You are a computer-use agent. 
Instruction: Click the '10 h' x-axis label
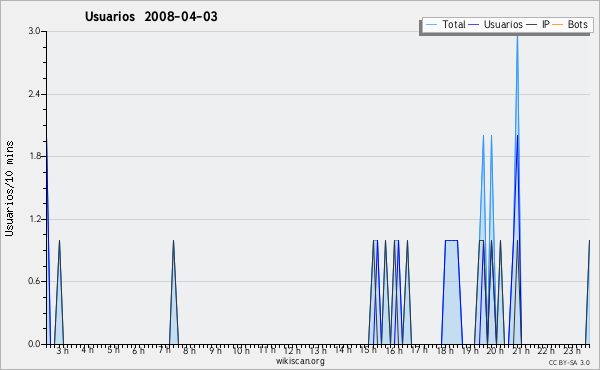tap(241, 351)
